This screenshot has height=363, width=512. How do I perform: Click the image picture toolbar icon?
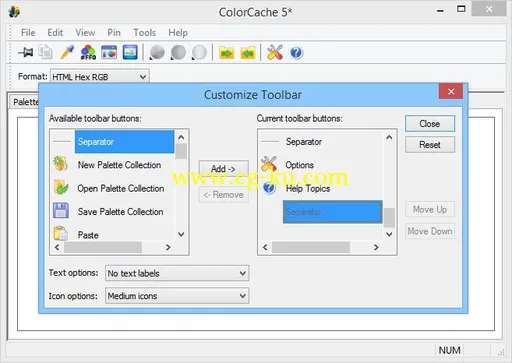coord(130,52)
